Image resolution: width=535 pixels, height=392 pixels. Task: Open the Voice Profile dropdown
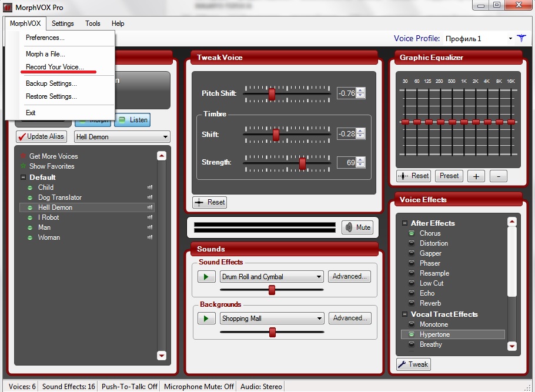[x=510, y=39]
